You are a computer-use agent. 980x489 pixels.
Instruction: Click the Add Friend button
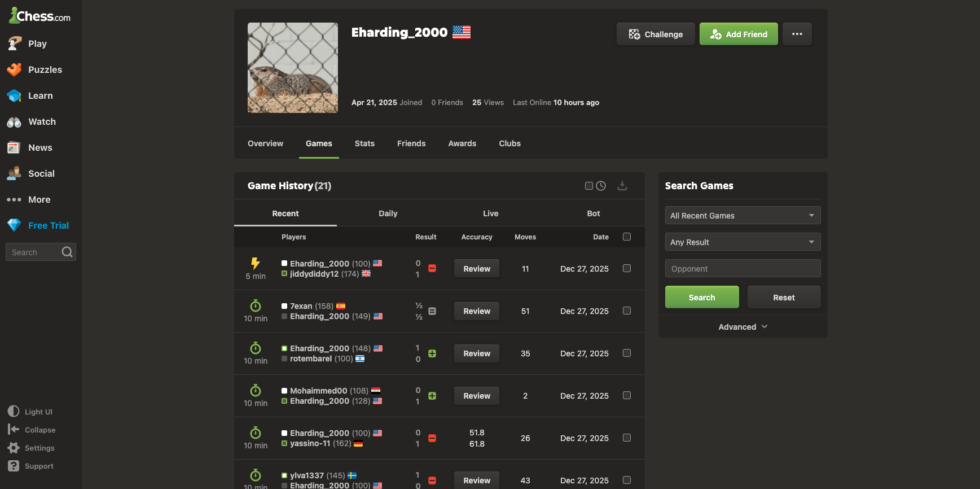click(x=738, y=34)
